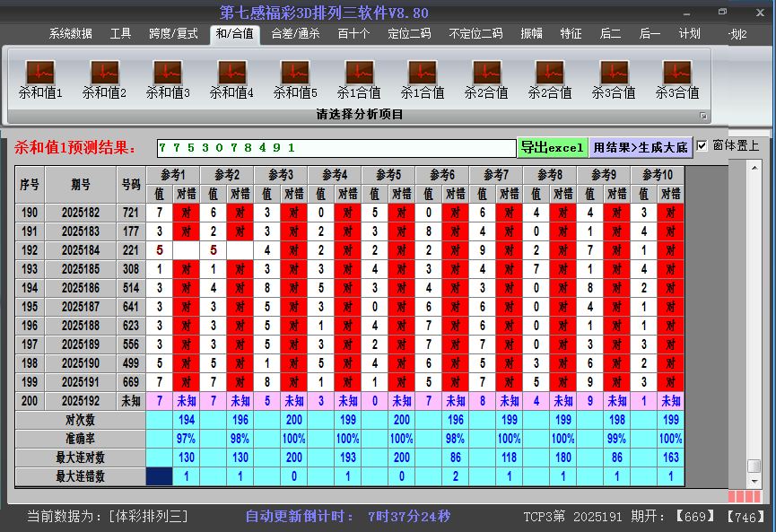776x532 pixels.
Task: Export results with 导出excel button
Action: click(553, 147)
